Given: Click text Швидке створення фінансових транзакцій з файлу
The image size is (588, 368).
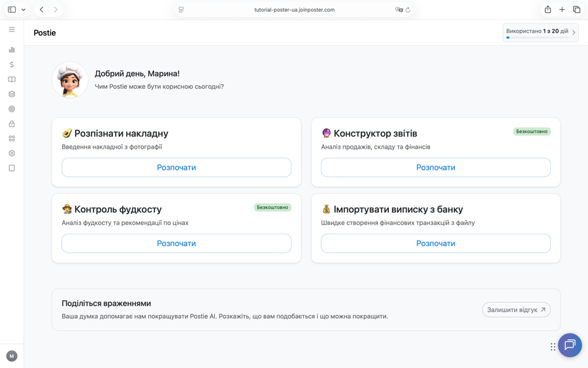Looking at the screenshot, I should (x=398, y=223).
